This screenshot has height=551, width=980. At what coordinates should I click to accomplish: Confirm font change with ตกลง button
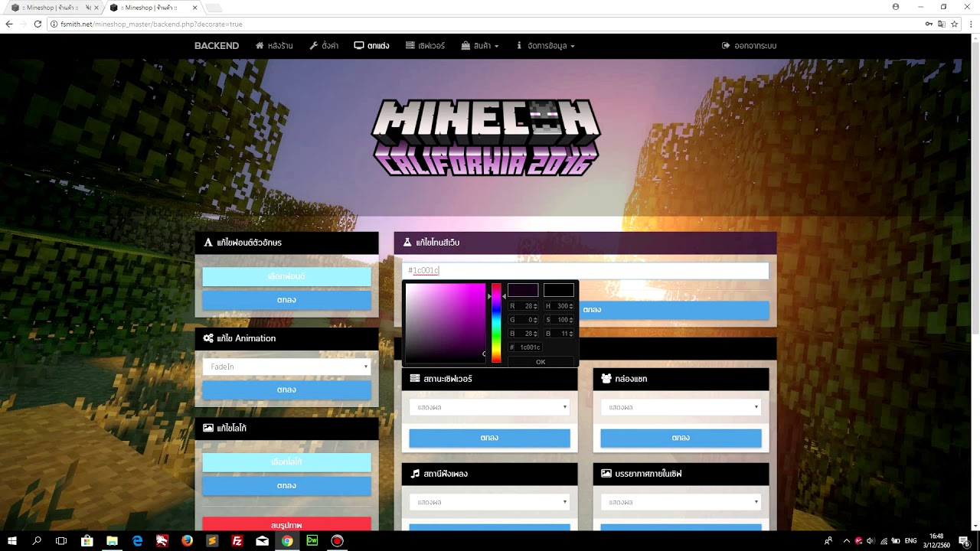click(286, 300)
